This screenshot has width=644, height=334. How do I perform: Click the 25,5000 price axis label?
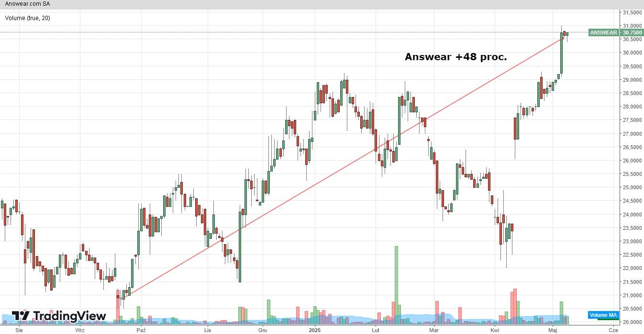tap(633, 174)
